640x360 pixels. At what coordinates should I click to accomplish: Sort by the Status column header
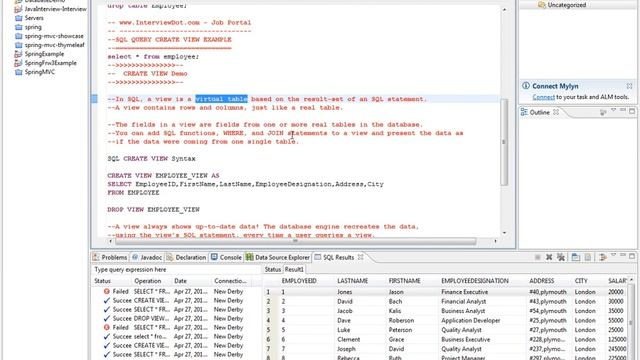pyautogui.click(x=102, y=281)
